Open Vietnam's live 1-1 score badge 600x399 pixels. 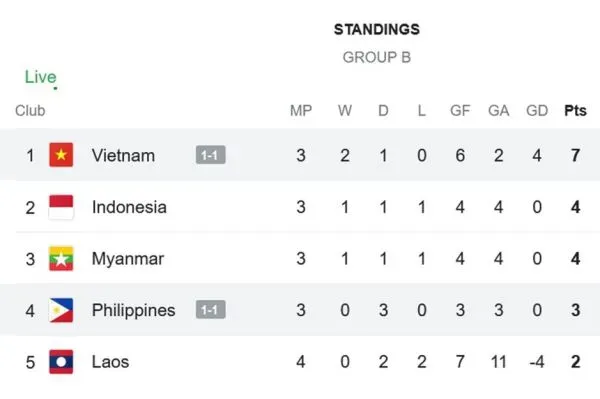(x=210, y=155)
